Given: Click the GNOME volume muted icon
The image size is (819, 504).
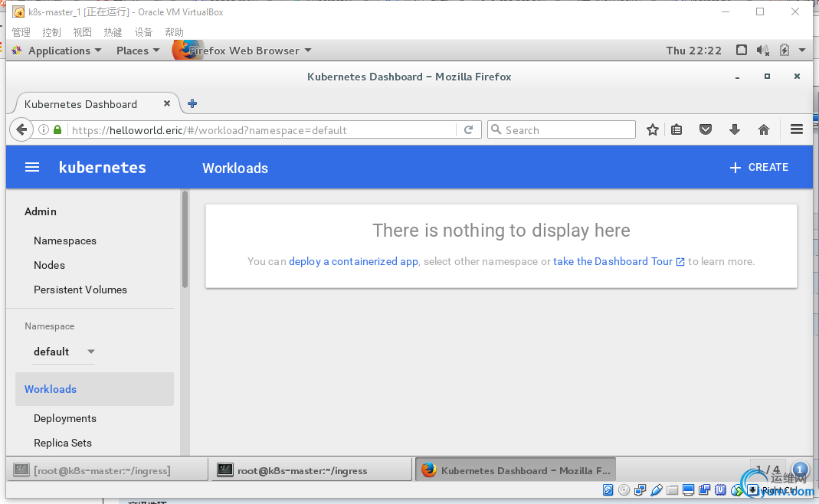Looking at the screenshot, I should (762, 50).
